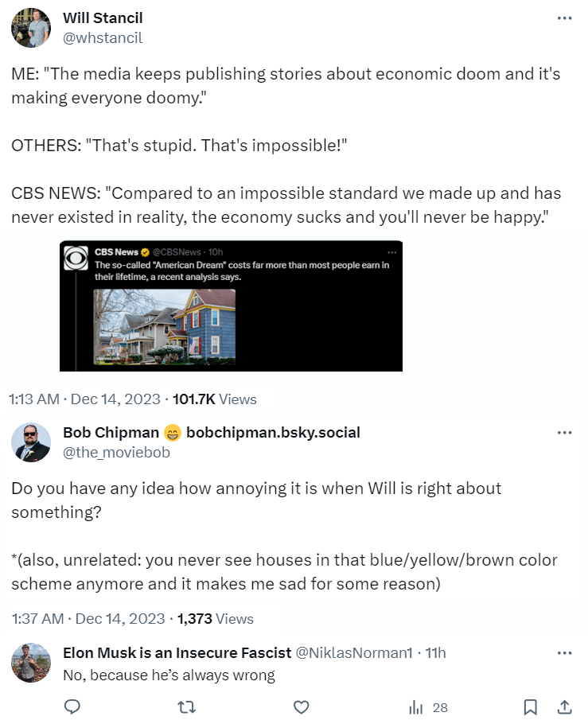Image resolution: width=588 pixels, height=724 pixels.
Task: Open more options on Will Stancil's tweet
Action: click(x=564, y=18)
